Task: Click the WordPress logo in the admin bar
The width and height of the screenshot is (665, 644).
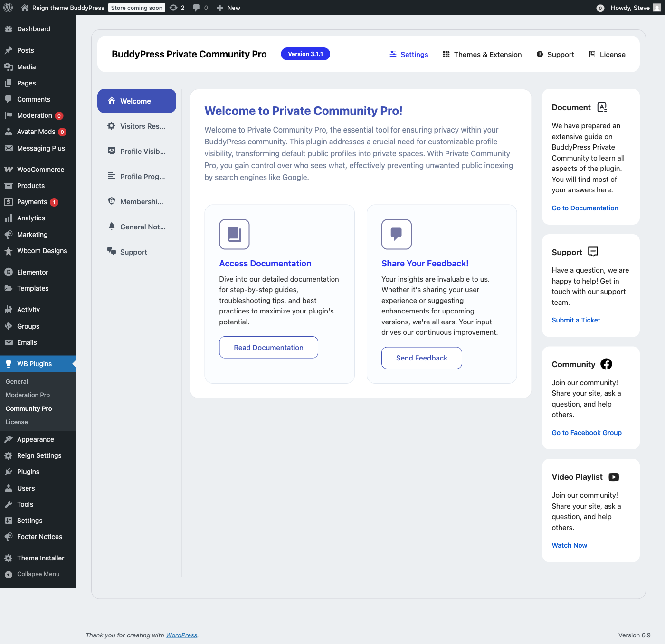Action: tap(8, 8)
